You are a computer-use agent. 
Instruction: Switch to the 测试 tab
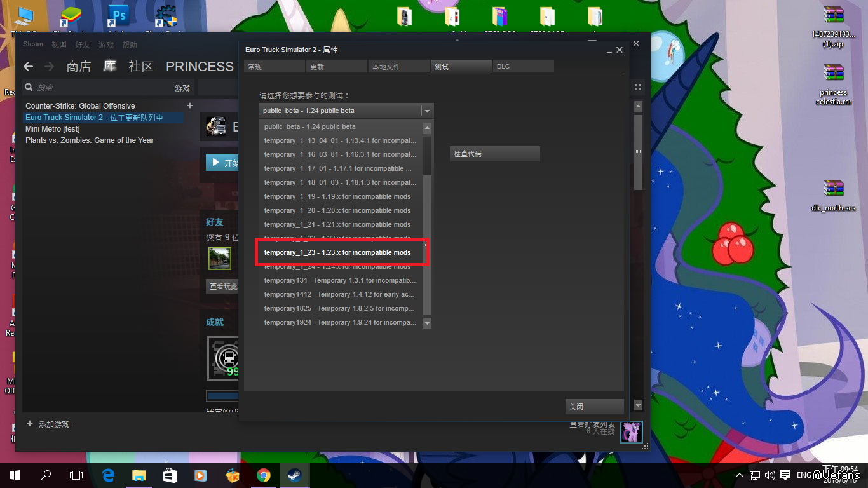(461, 67)
